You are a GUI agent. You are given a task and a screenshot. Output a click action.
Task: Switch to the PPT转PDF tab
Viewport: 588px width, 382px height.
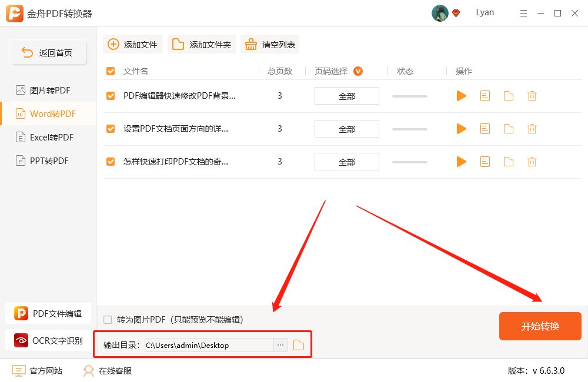(47, 160)
